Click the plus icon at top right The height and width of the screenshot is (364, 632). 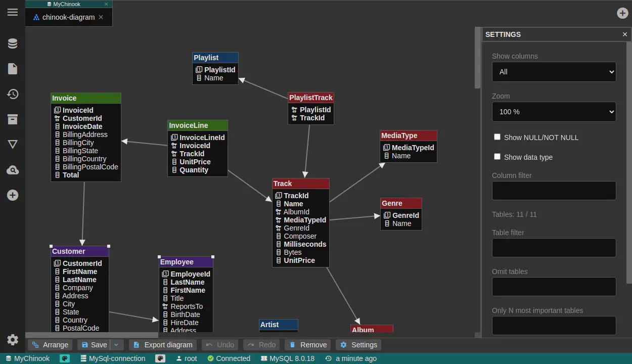coord(622,13)
